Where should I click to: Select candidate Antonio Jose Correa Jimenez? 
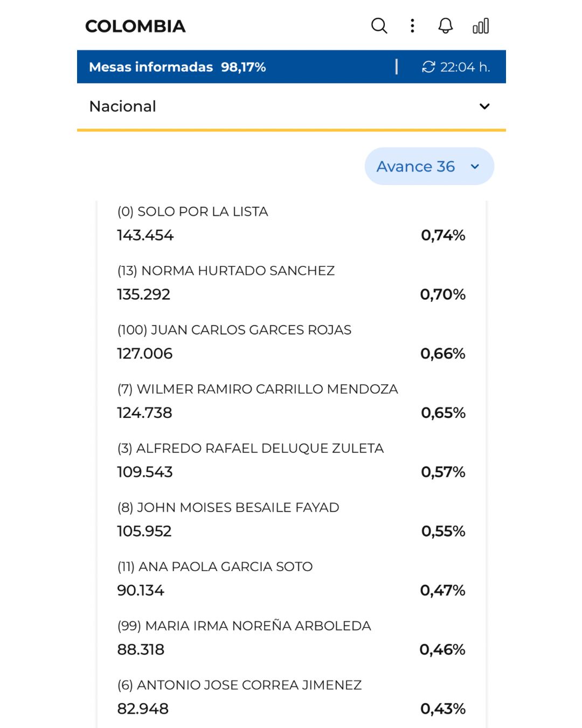(x=291, y=698)
